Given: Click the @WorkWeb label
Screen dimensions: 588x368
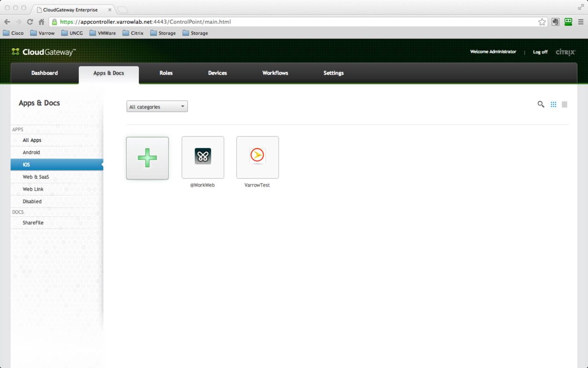Looking at the screenshot, I should click(x=202, y=185).
